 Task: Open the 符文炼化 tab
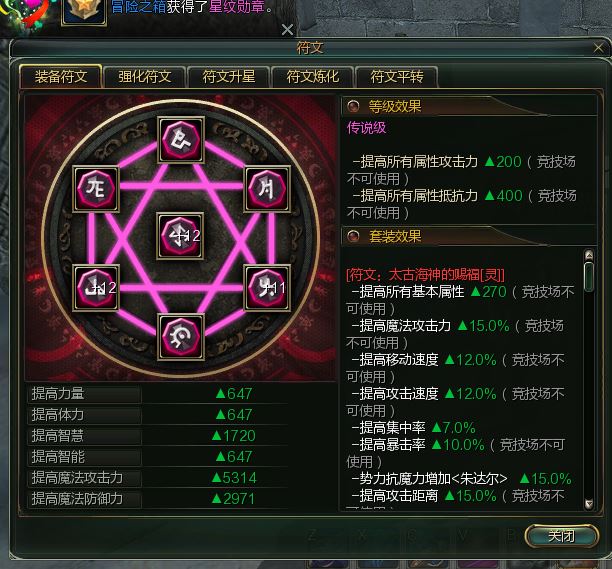click(313, 77)
